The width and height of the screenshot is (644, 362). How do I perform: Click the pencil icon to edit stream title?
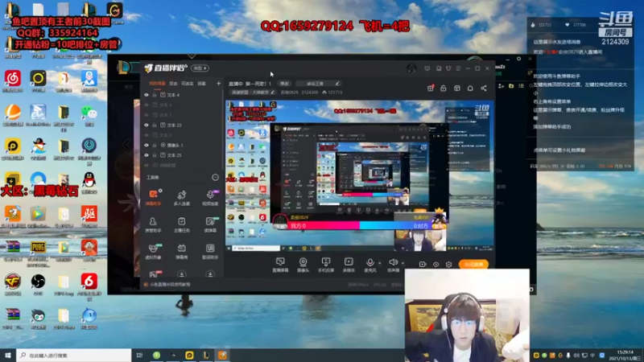337,84
